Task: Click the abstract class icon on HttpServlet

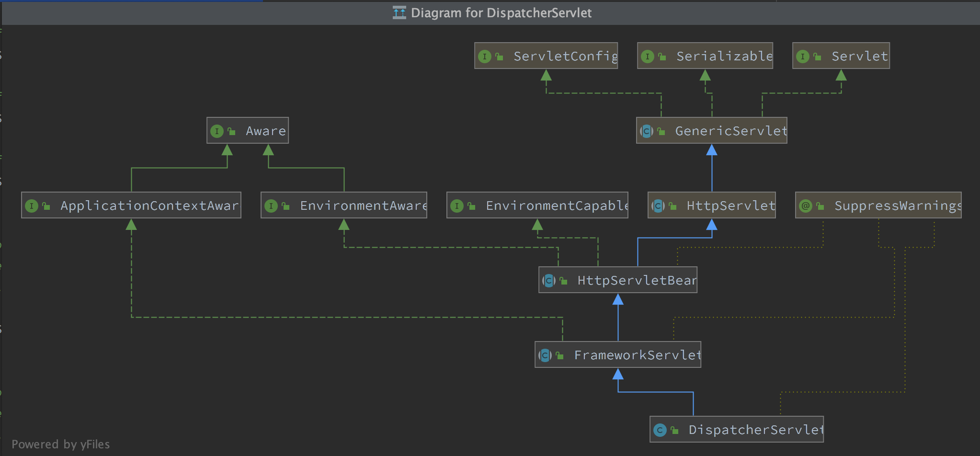Action: pyautogui.click(x=658, y=206)
